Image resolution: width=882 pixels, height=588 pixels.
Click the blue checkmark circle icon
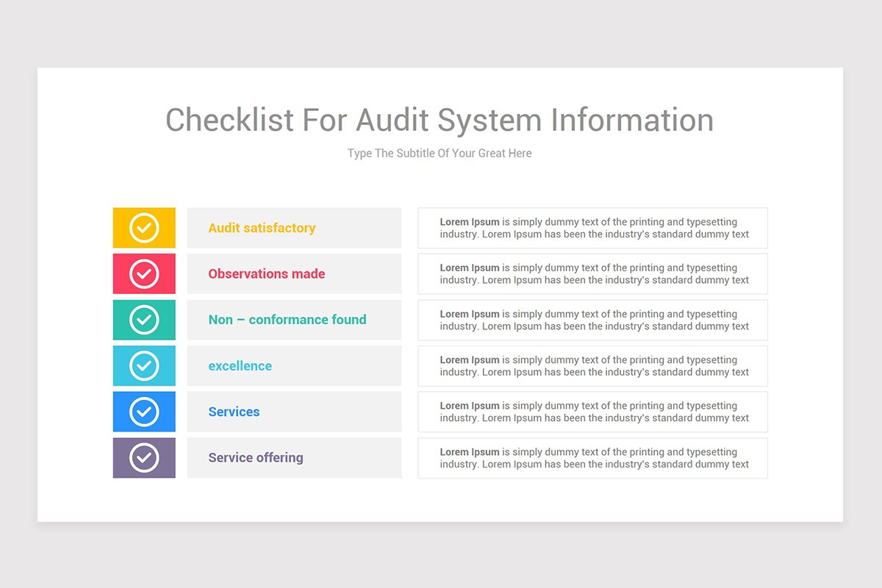pyautogui.click(x=144, y=412)
